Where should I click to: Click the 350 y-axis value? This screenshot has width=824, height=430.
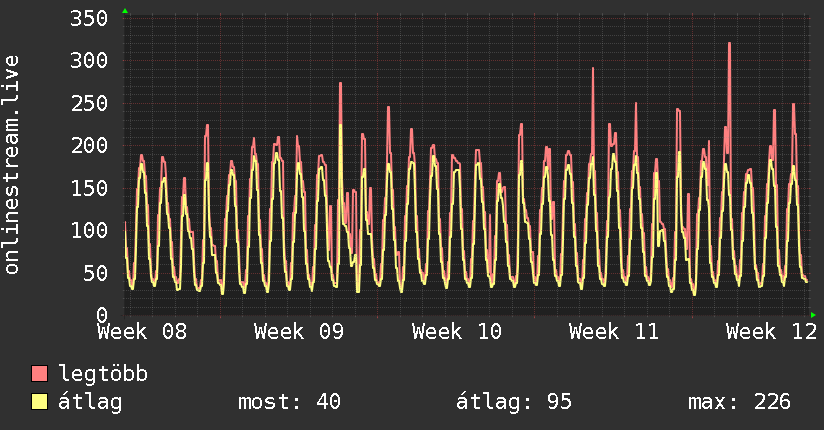[x=89, y=18]
